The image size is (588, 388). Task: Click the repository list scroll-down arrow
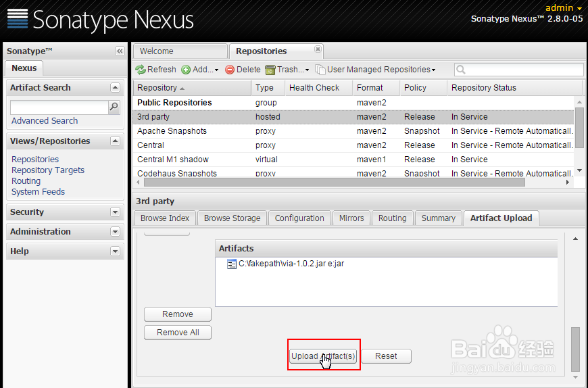[x=579, y=170]
